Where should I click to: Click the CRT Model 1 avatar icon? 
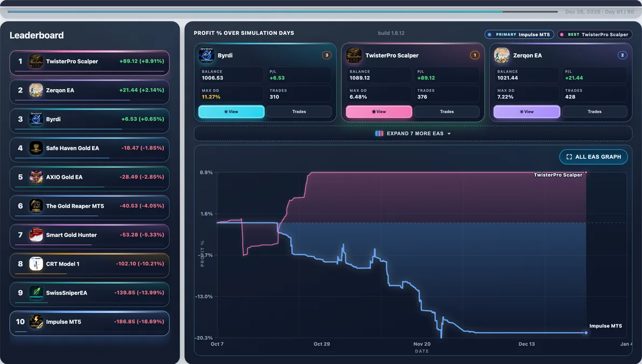click(36, 264)
